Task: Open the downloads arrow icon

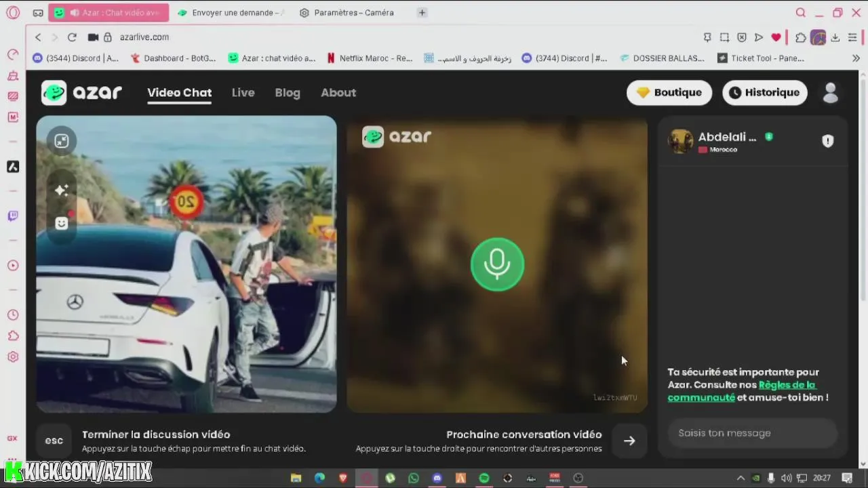Action: tap(835, 37)
